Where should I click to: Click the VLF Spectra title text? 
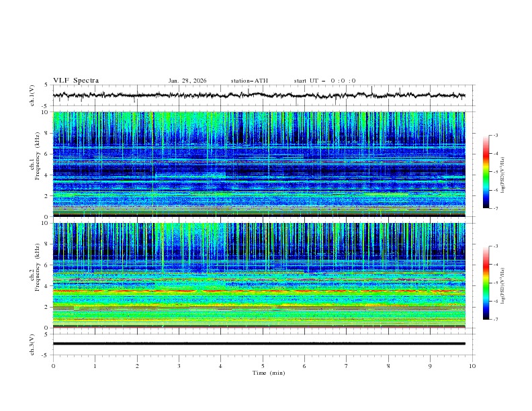coord(76,81)
